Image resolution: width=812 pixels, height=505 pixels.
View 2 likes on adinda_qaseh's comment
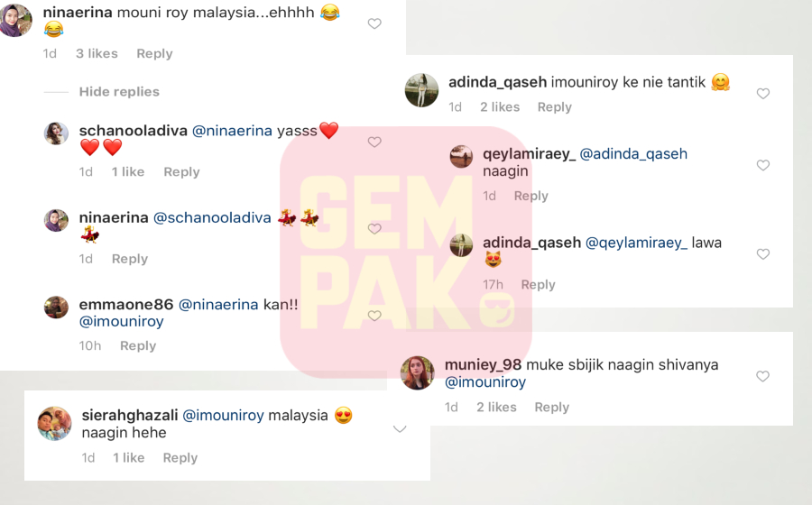click(x=500, y=107)
